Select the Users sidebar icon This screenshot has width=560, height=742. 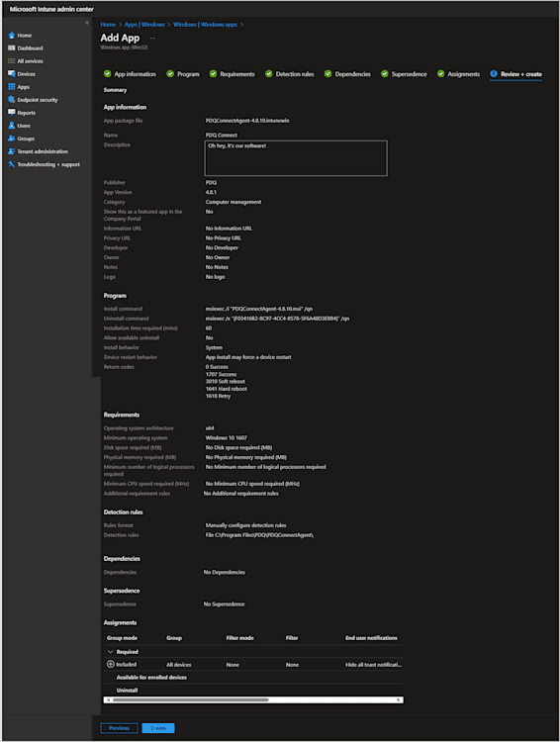[x=11, y=126]
